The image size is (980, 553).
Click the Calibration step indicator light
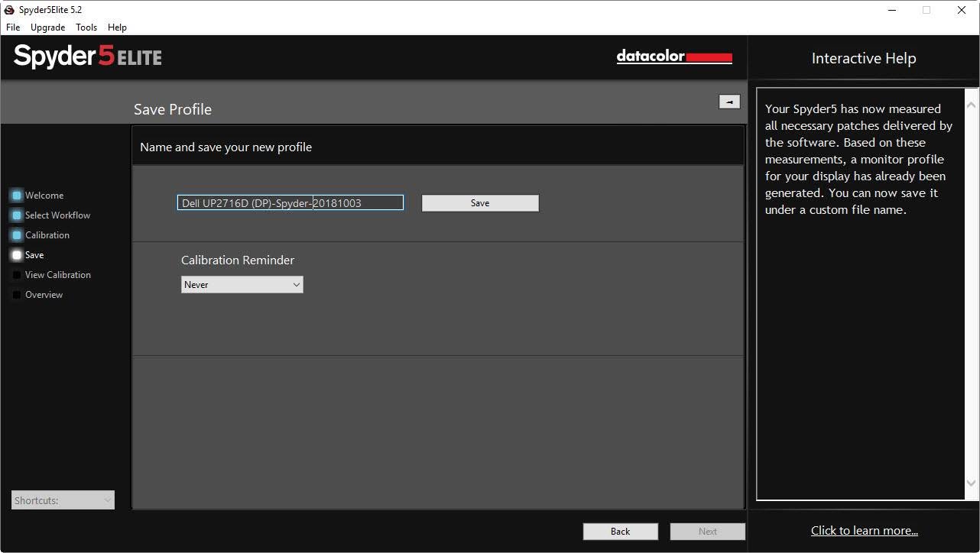17,235
